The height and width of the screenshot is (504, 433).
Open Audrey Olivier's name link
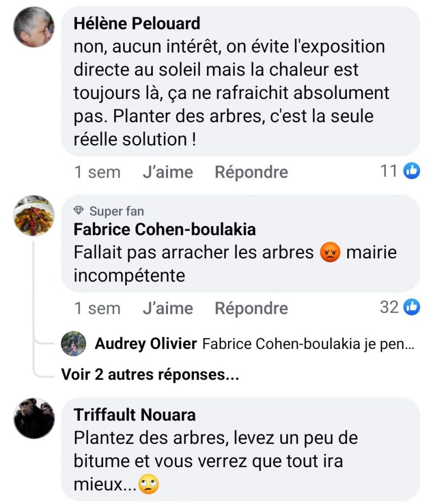pyautogui.click(x=146, y=344)
